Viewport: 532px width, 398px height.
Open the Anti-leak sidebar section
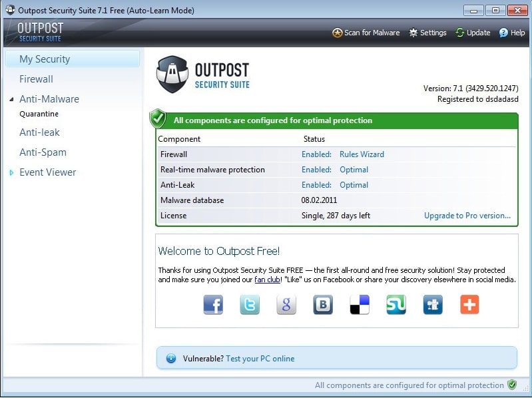click(x=39, y=132)
